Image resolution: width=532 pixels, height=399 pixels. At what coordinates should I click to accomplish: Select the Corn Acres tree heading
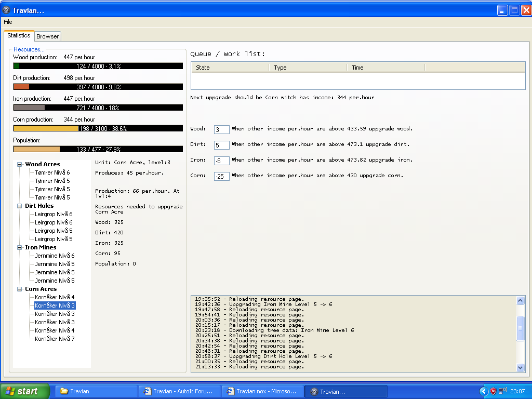pos(41,289)
